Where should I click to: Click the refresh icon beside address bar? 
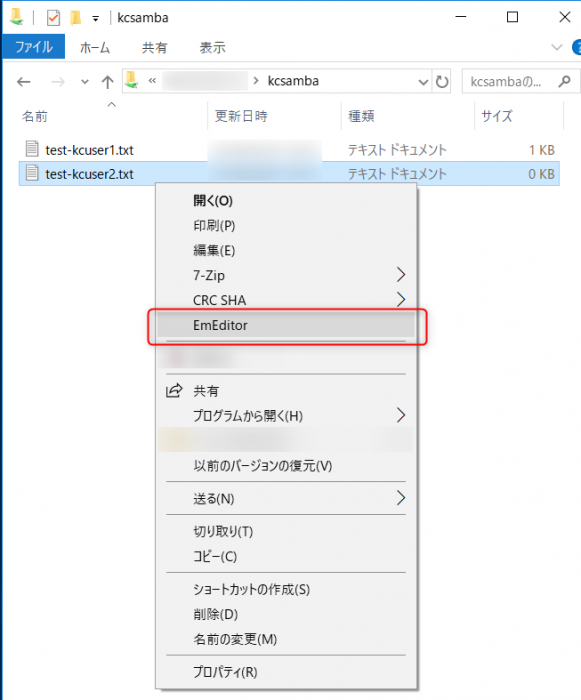442,82
